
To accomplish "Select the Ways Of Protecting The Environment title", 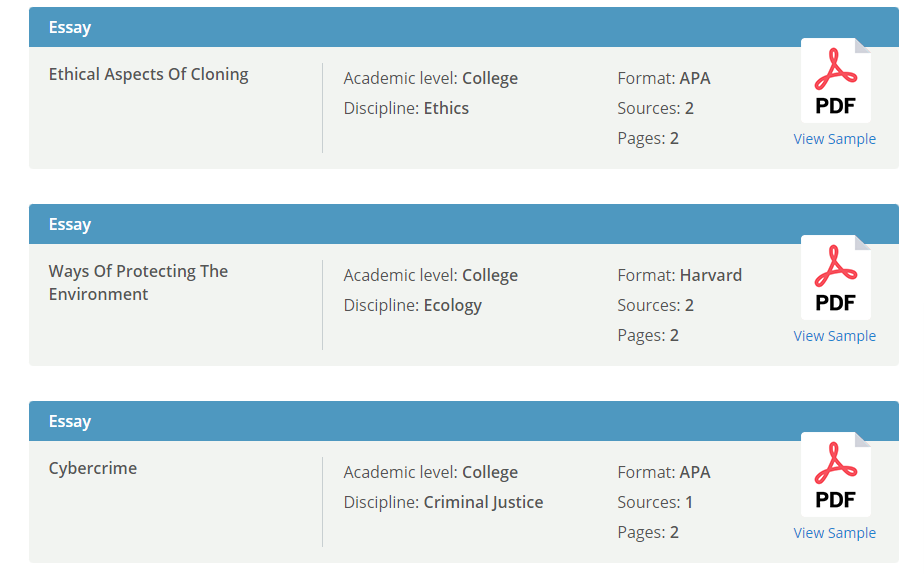I will 138,282.
